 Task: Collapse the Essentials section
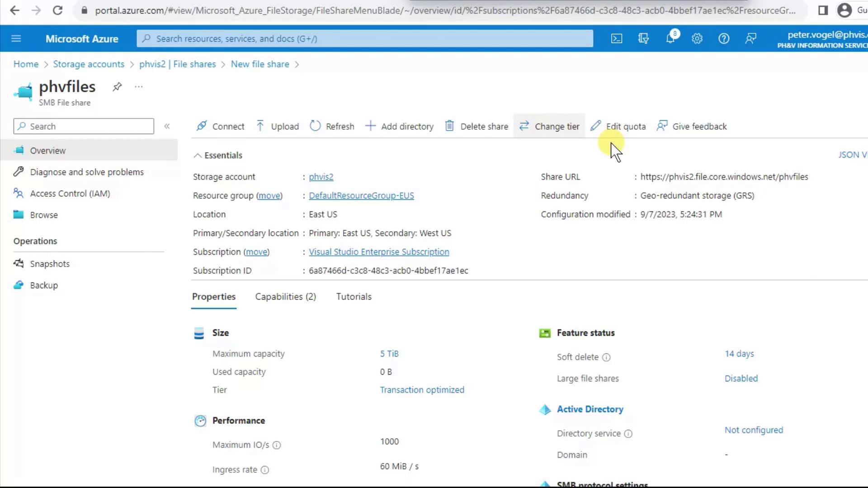click(x=198, y=155)
